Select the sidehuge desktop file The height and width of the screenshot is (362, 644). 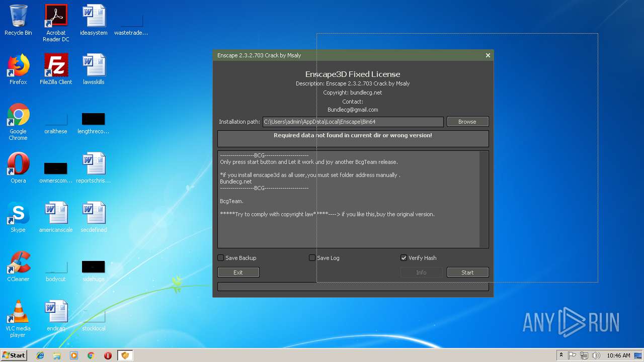pyautogui.click(x=94, y=269)
